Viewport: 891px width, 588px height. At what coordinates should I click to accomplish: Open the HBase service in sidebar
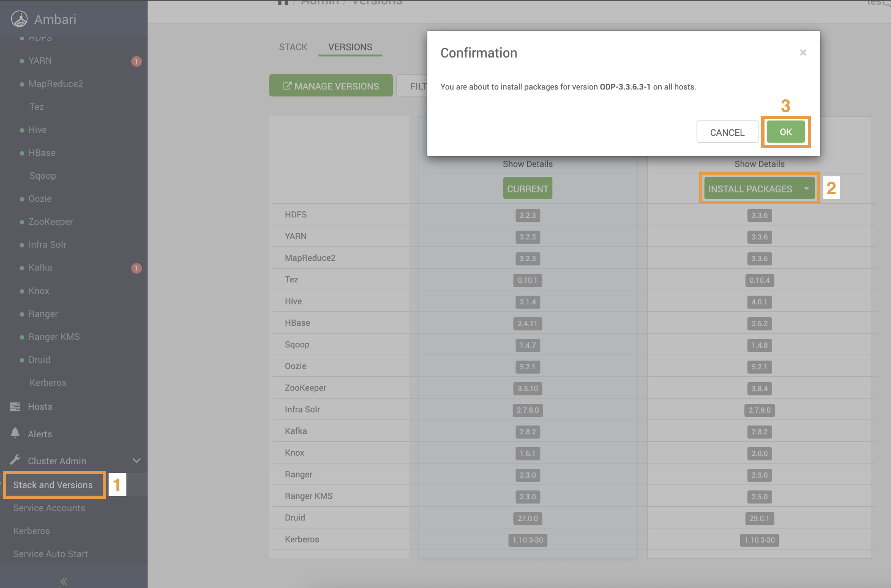click(42, 153)
